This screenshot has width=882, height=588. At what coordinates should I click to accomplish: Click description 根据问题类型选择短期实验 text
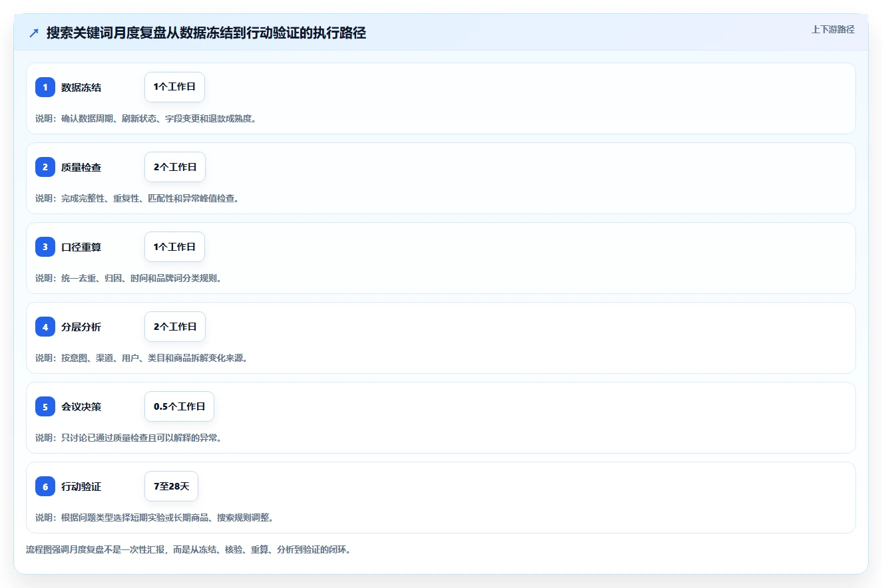point(154,517)
